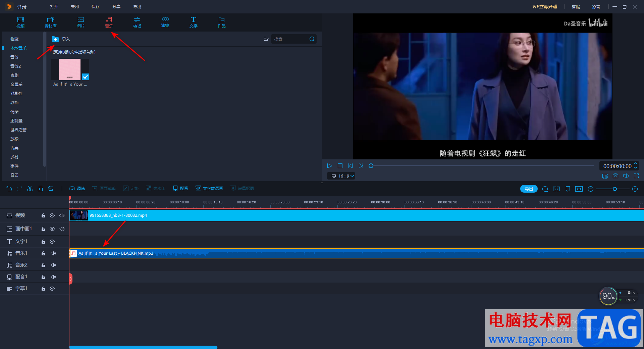The height and width of the screenshot is (349, 644).
Task: Hide the 视频 track with eye icon
Action: tap(52, 215)
